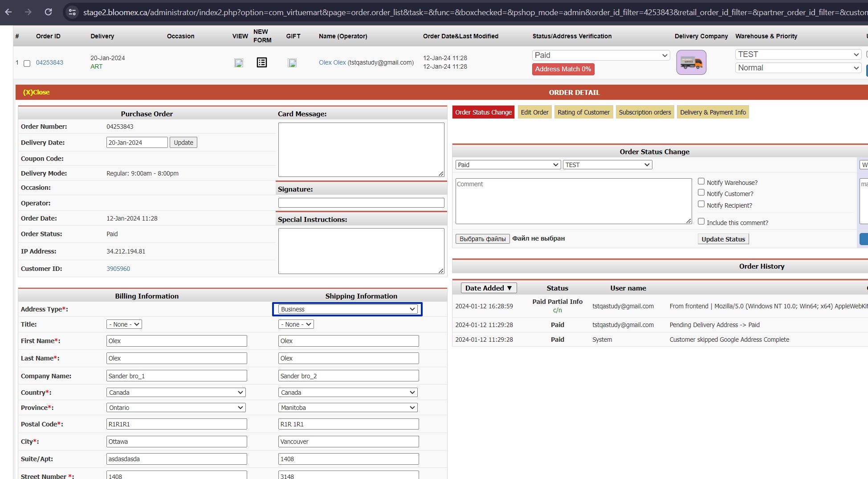
Task: Click the browser address bar URL
Action: (x=474, y=12)
